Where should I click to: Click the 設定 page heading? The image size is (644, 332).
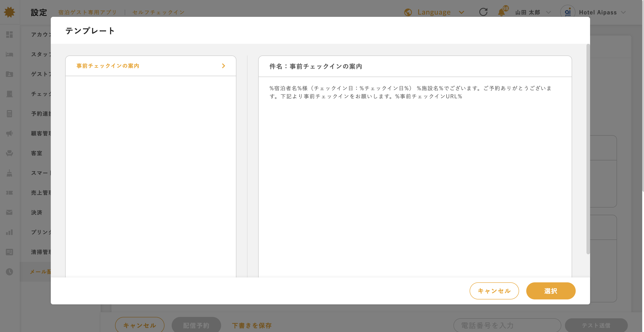(x=39, y=12)
